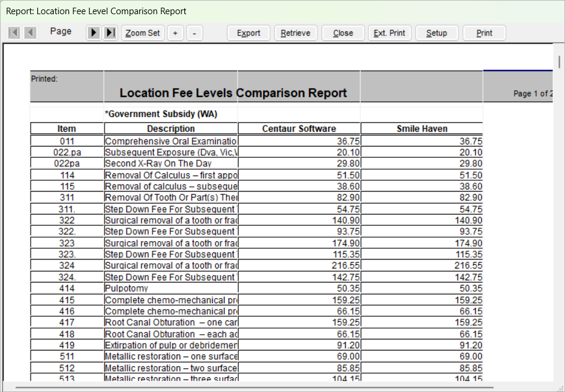Go to the previous page

[30, 33]
